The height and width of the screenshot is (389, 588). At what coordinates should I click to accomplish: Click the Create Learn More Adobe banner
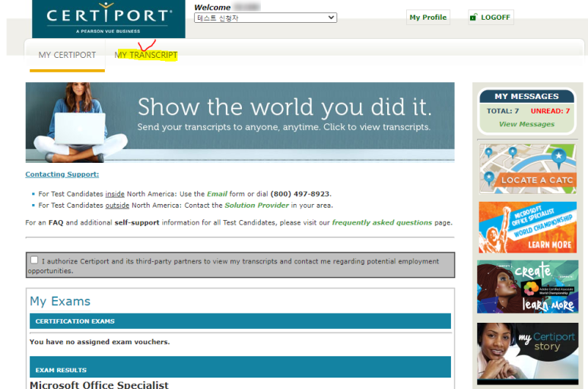coord(527,286)
